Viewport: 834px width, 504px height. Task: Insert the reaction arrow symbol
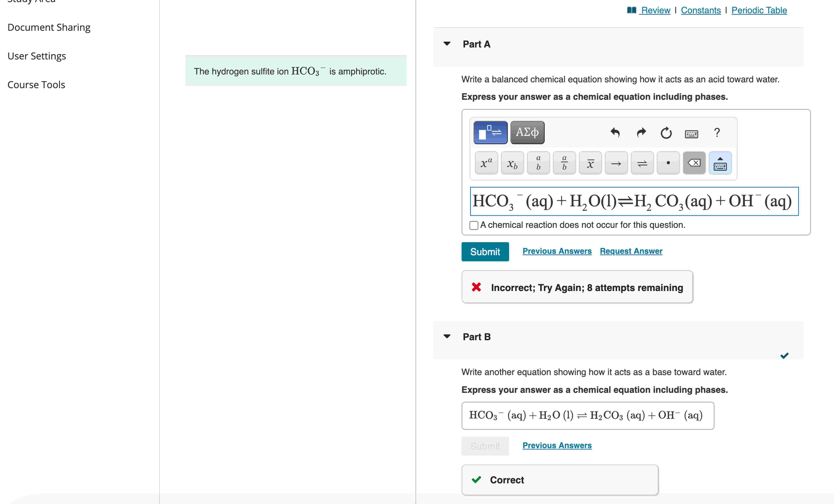coord(616,163)
